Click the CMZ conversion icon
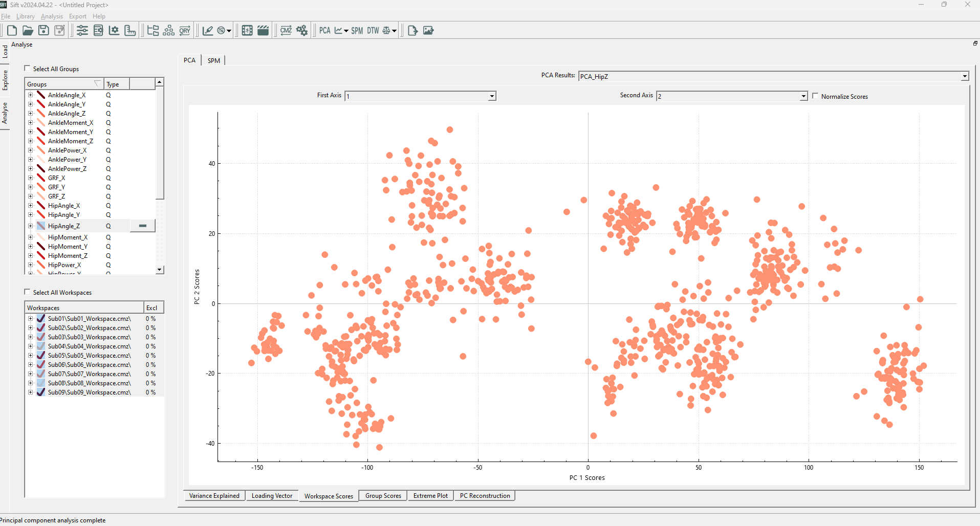 click(x=286, y=31)
